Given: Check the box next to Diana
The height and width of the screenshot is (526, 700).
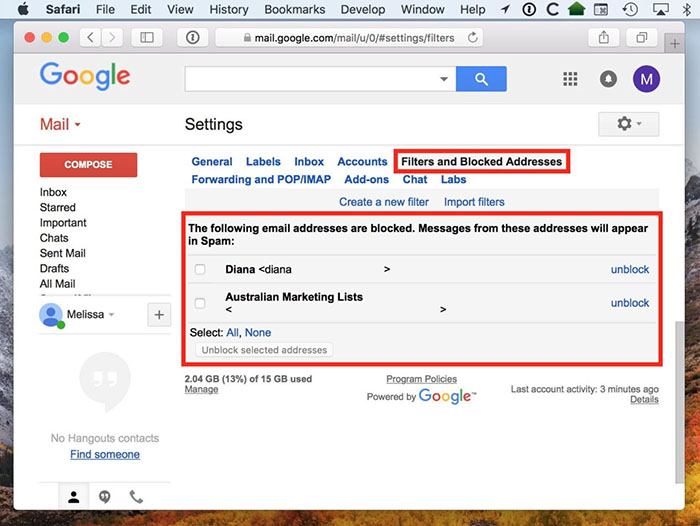Looking at the screenshot, I should point(200,270).
